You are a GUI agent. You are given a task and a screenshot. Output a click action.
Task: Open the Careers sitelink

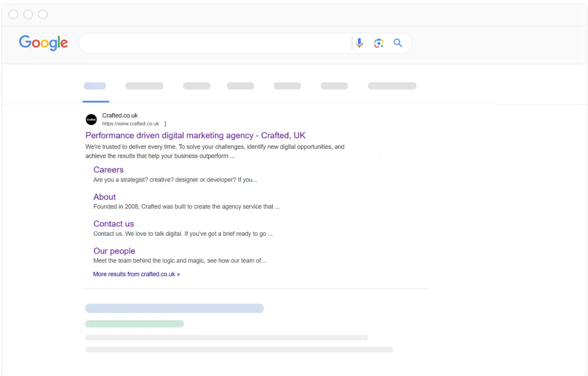pos(108,170)
